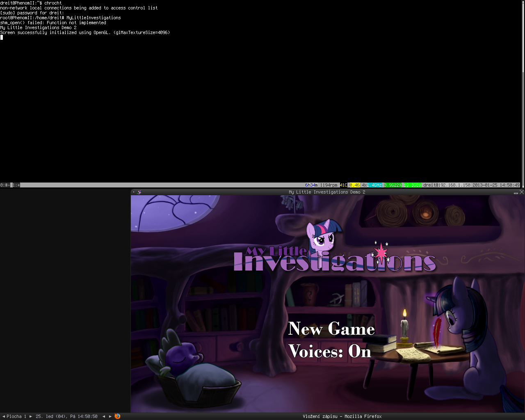Screen dimensions: 525x420
Task: Close the My Little Investigations window
Action: 522,192
